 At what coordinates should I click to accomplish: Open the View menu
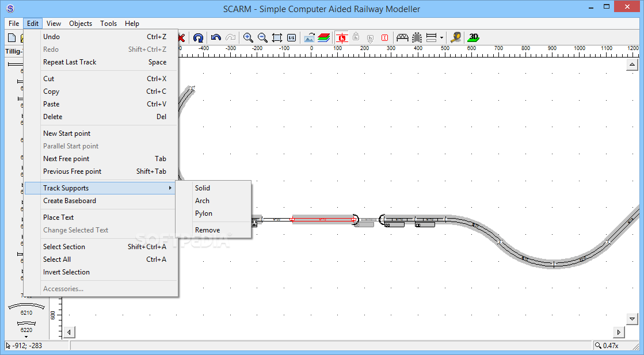click(54, 24)
